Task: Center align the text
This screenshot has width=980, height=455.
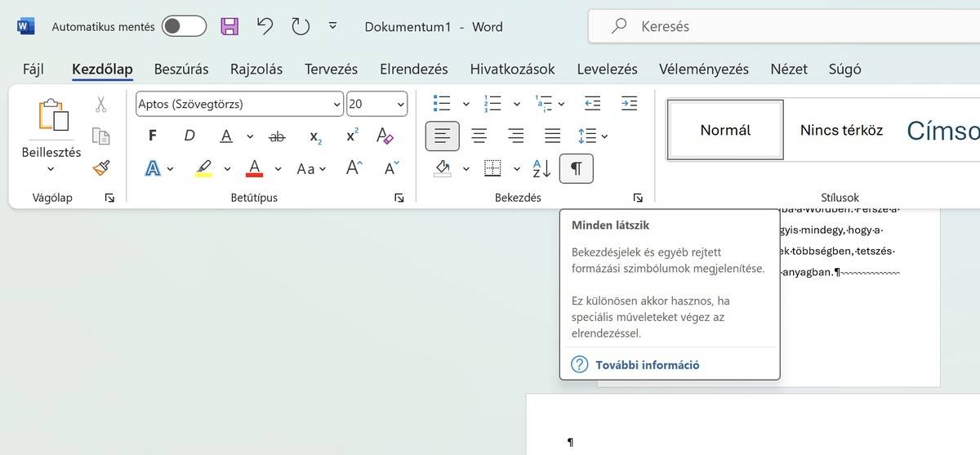Action: tap(479, 136)
